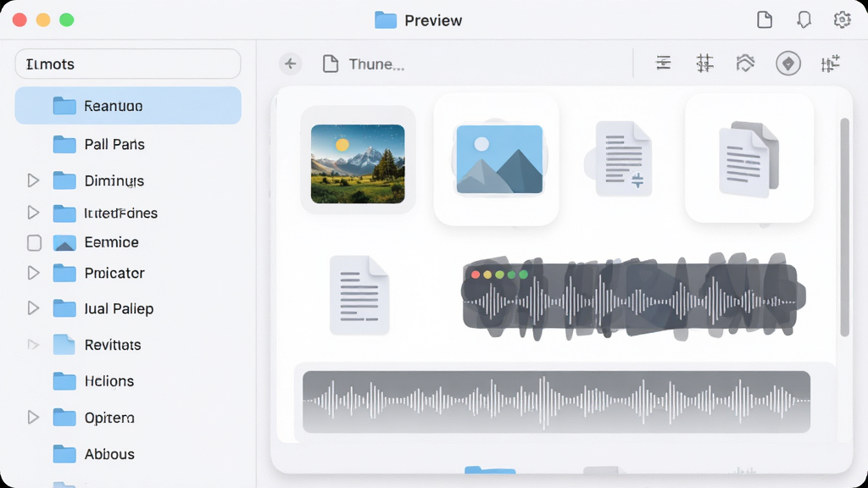Expand the Proicator folder tree
The image size is (868, 488).
click(x=33, y=273)
